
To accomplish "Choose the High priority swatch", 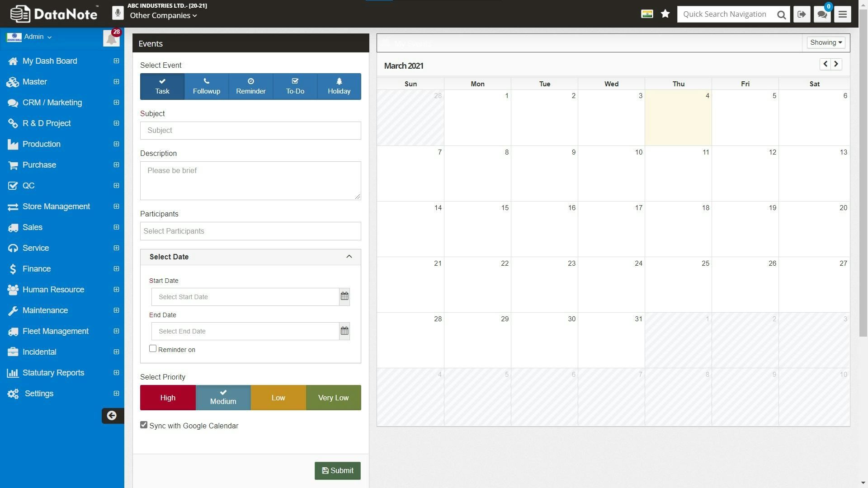I will click(x=168, y=398).
